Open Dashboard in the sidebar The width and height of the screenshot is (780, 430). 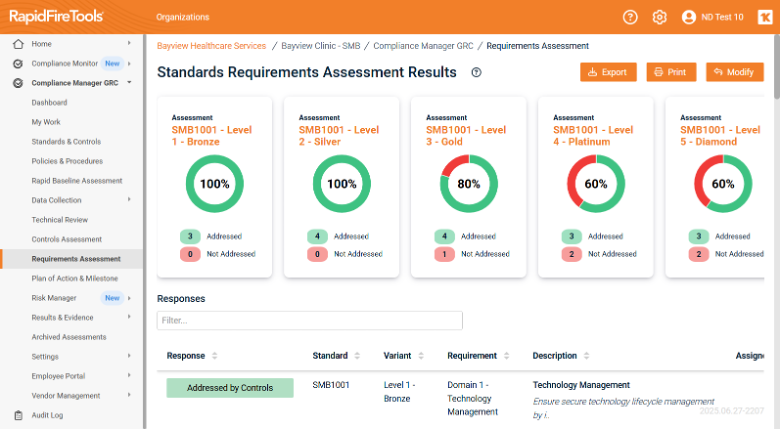(49, 103)
